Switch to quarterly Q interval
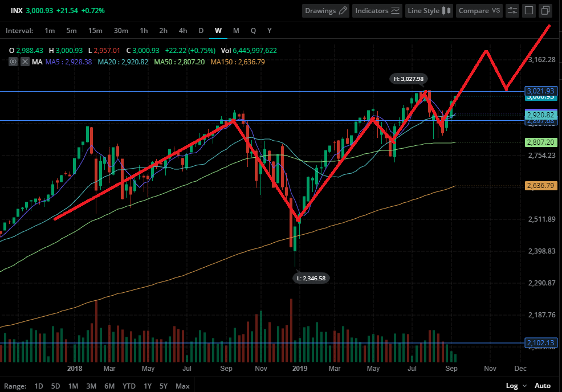This screenshot has width=562, height=392. point(253,31)
